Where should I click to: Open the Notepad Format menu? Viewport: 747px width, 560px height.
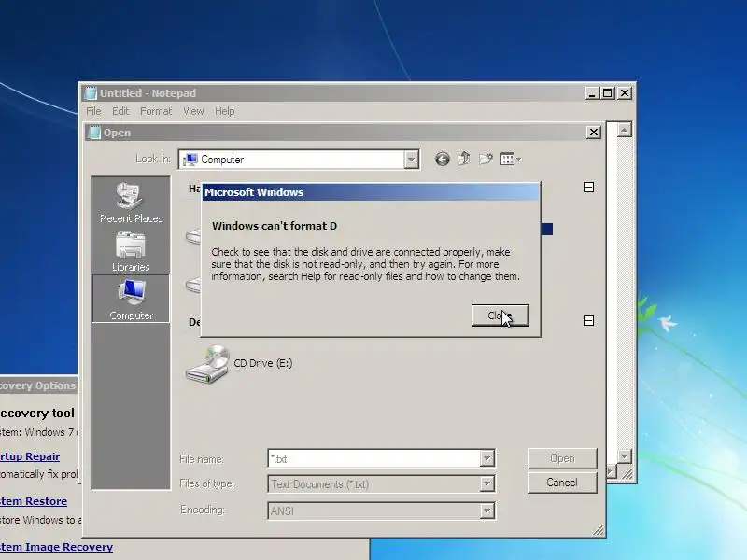(156, 111)
